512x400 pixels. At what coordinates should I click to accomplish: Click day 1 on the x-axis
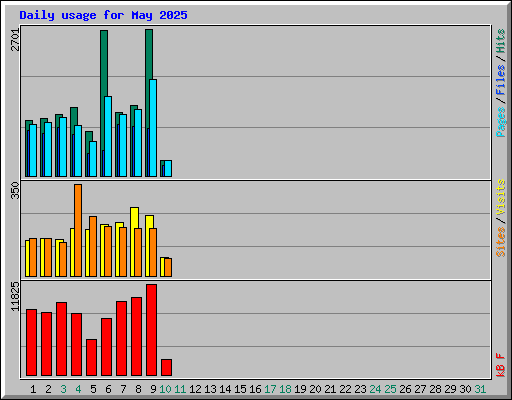tap(33, 389)
